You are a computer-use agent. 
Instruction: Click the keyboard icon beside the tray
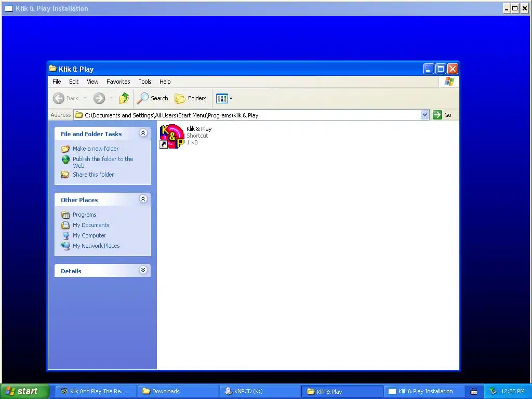point(474,392)
